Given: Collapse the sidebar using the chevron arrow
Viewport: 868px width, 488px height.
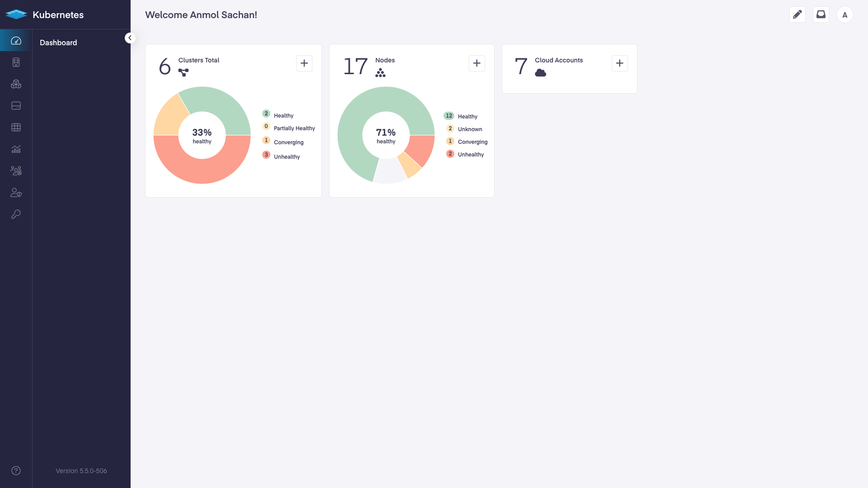Looking at the screenshot, I should pos(130,38).
